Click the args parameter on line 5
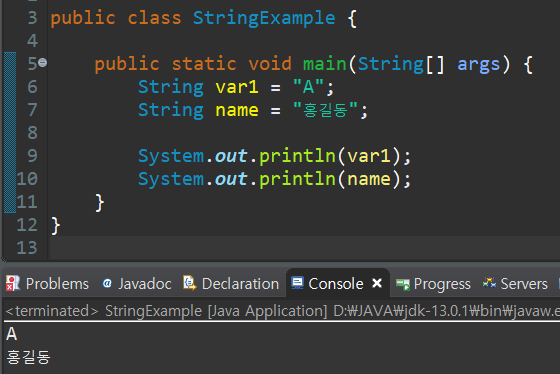Image resolution: width=560 pixels, height=374 pixels. pyautogui.click(x=479, y=65)
